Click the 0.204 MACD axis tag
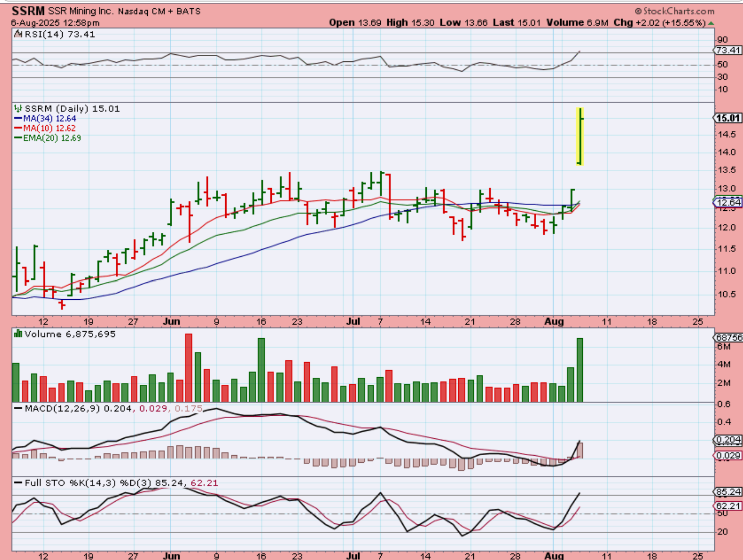 coord(728,440)
